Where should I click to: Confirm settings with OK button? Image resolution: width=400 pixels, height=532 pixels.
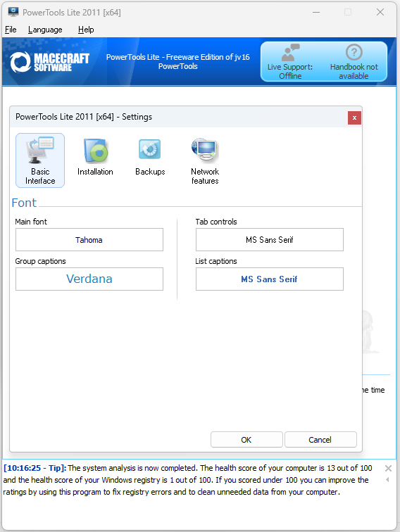[x=246, y=439]
